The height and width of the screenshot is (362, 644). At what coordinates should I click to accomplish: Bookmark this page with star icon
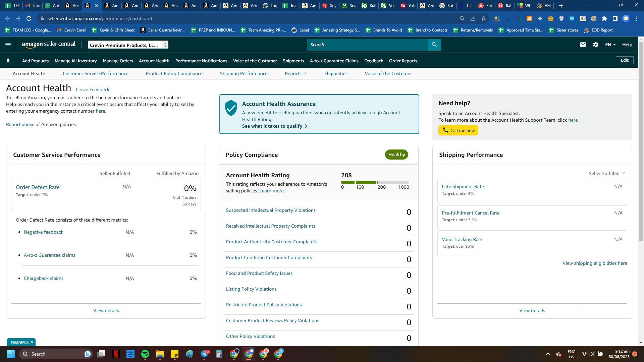click(x=484, y=18)
